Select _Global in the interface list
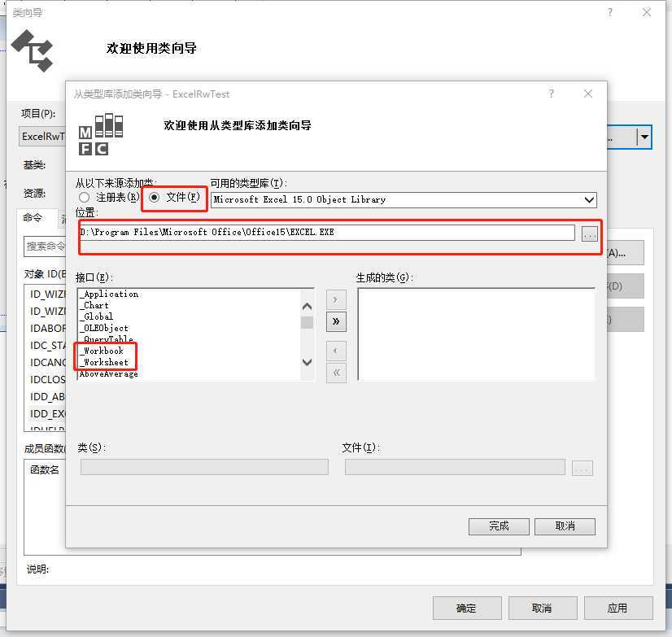Screen dimensions: 672x637 (97, 316)
